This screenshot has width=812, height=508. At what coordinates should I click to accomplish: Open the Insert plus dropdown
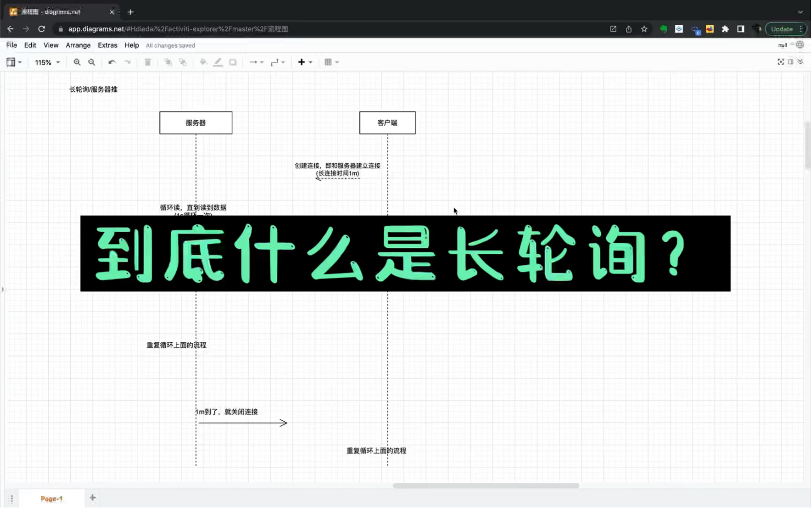(x=305, y=62)
